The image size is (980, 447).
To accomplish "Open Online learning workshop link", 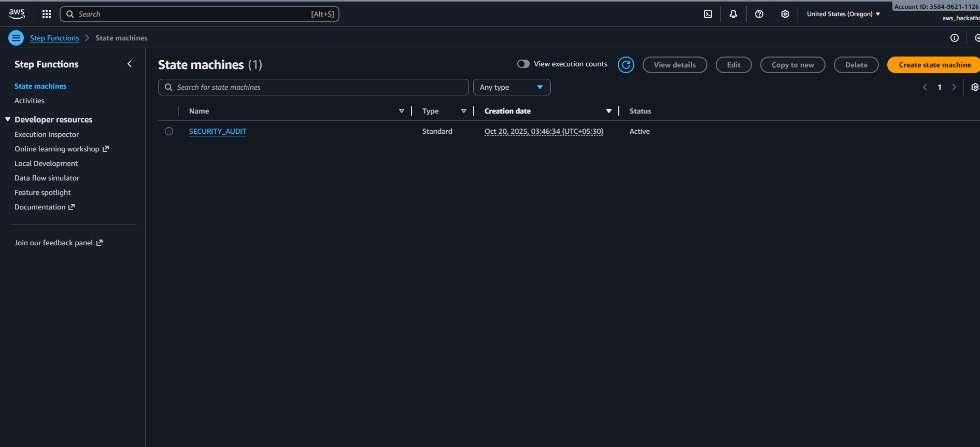I will [x=62, y=149].
